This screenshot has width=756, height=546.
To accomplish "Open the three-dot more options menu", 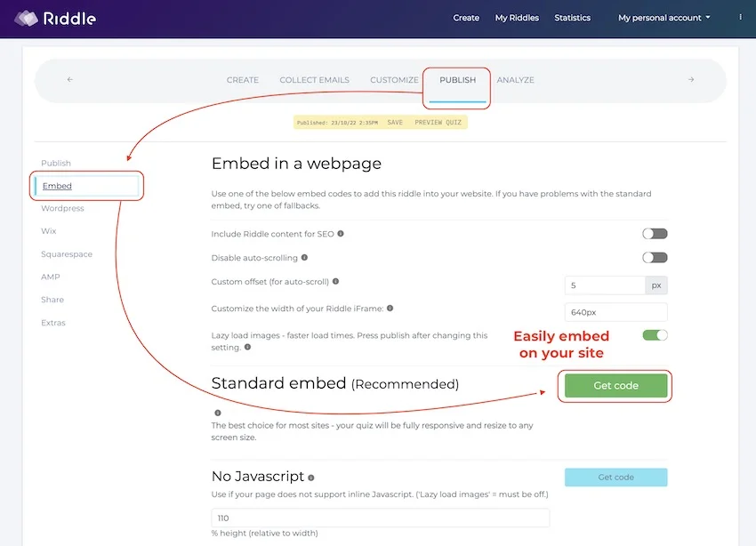I will click(x=741, y=18).
